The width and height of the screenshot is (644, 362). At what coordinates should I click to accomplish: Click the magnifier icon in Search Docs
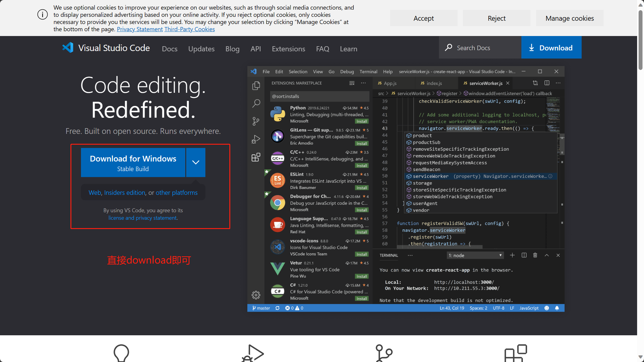point(449,47)
